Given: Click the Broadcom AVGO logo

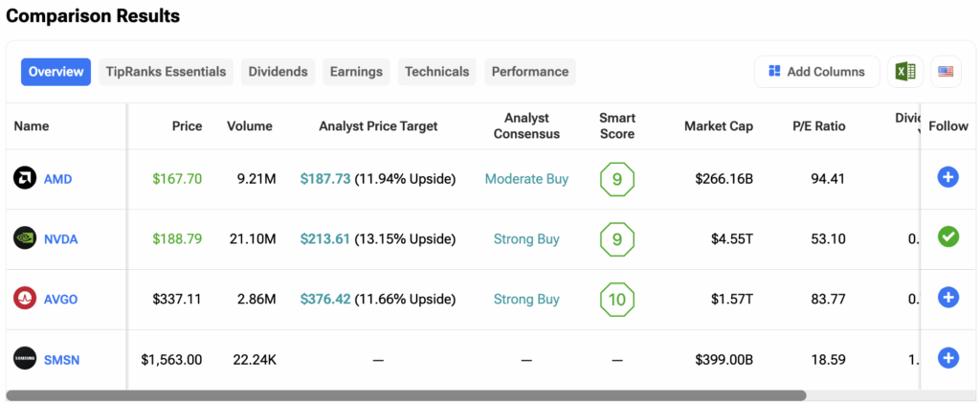Looking at the screenshot, I should 24,298.
